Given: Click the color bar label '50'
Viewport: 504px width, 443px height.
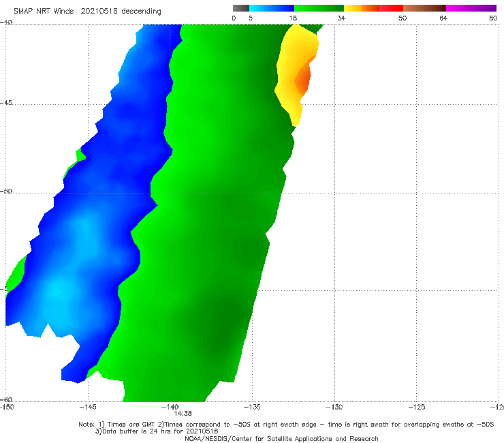Looking at the screenshot, I should pyautogui.click(x=403, y=18).
